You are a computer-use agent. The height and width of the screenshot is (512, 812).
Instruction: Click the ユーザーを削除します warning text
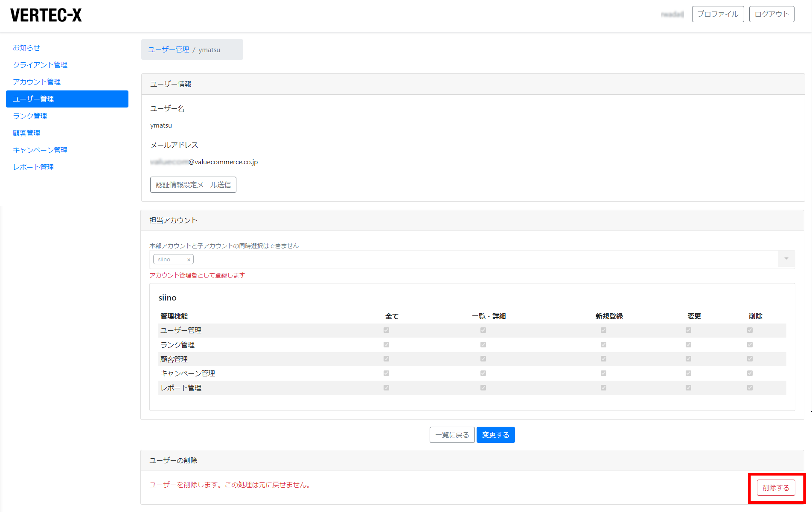(230, 485)
